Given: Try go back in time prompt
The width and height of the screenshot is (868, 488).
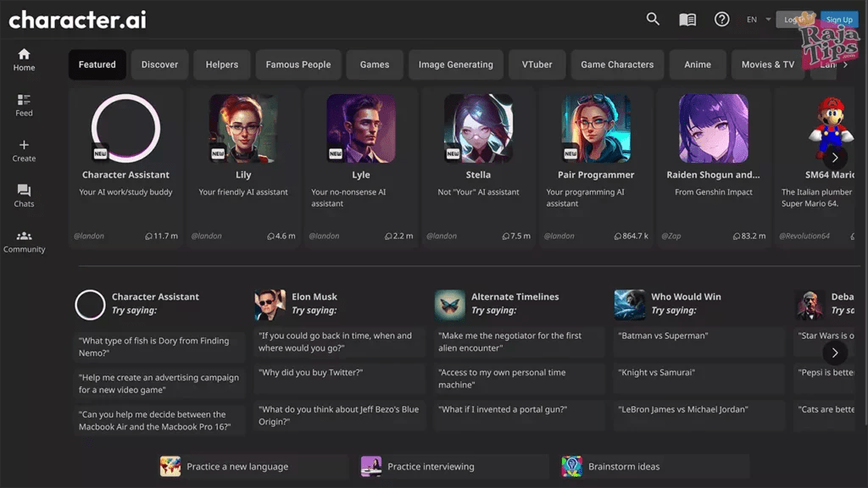Looking at the screenshot, I should tap(339, 341).
